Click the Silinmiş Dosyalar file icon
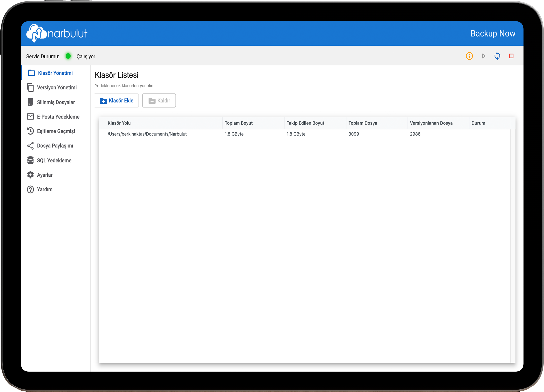Image resolution: width=544 pixels, height=392 pixels. tap(30, 102)
